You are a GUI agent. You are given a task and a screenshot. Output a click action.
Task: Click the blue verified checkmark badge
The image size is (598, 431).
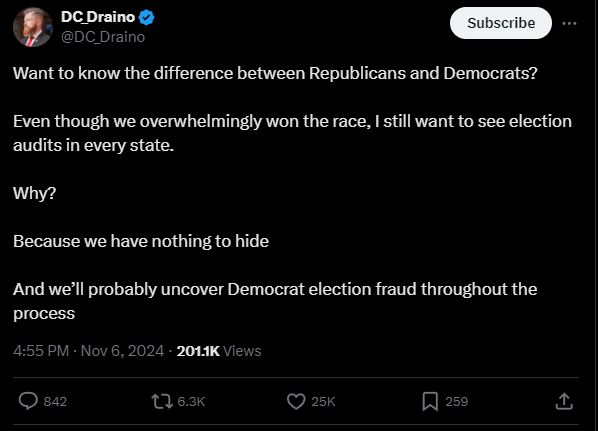[146, 18]
